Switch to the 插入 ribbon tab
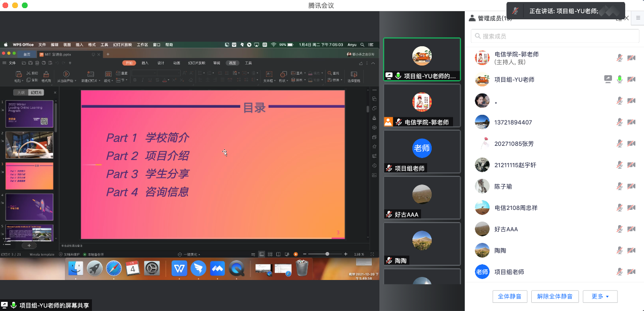Viewport: 644px width, 311px height. coord(145,63)
